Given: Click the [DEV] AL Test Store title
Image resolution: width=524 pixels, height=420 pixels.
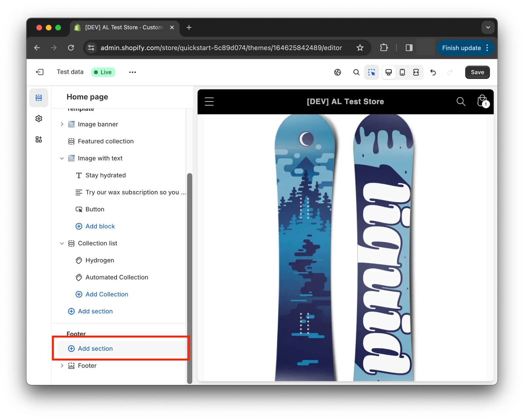Looking at the screenshot, I should point(345,102).
